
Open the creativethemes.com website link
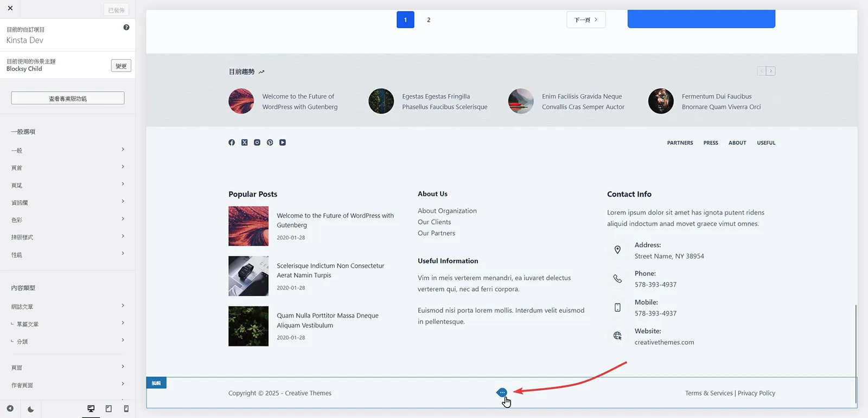pos(664,343)
